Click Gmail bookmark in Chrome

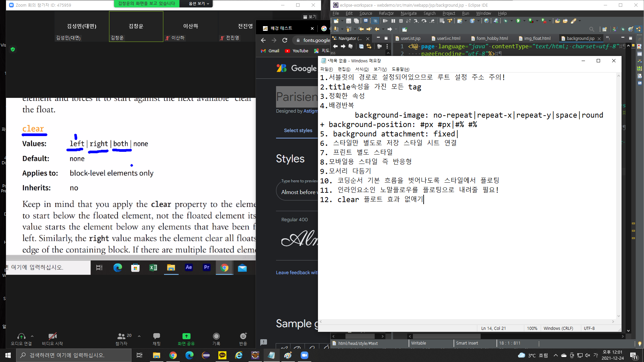coord(270,51)
